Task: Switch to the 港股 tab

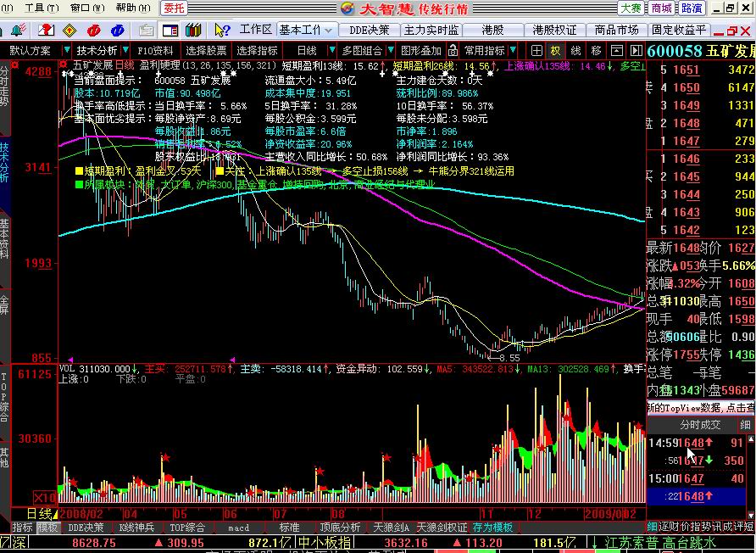Action: pyautogui.click(x=492, y=30)
